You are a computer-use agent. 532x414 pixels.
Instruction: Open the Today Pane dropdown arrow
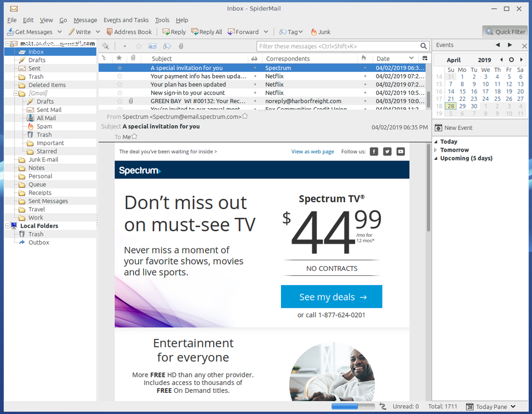click(x=513, y=407)
